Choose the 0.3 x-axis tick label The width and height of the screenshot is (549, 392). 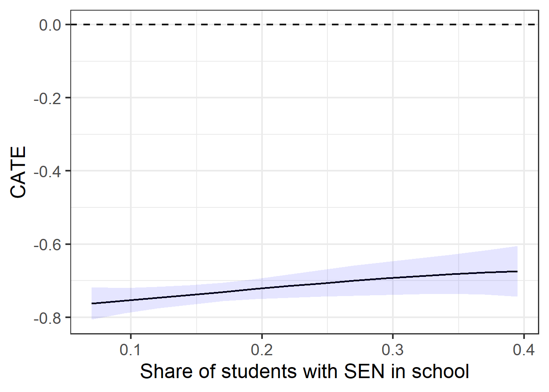tap(392, 350)
